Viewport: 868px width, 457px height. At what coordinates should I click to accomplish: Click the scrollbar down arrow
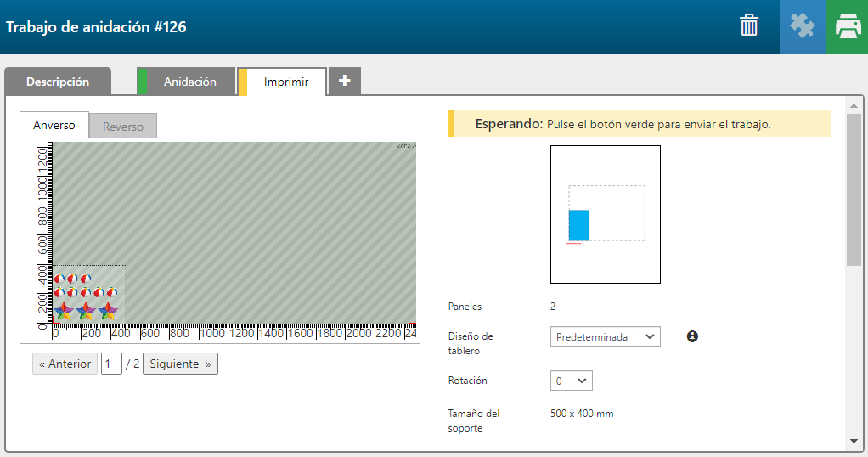[x=854, y=441]
